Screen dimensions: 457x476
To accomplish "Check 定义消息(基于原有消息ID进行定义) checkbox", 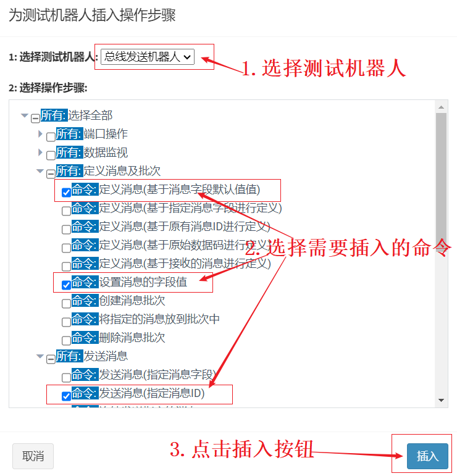I will 66,230.
